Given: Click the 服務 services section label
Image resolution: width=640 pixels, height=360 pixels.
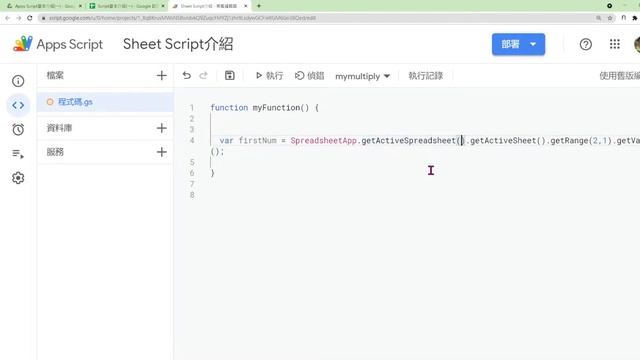Looking at the screenshot, I should point(55,152).
